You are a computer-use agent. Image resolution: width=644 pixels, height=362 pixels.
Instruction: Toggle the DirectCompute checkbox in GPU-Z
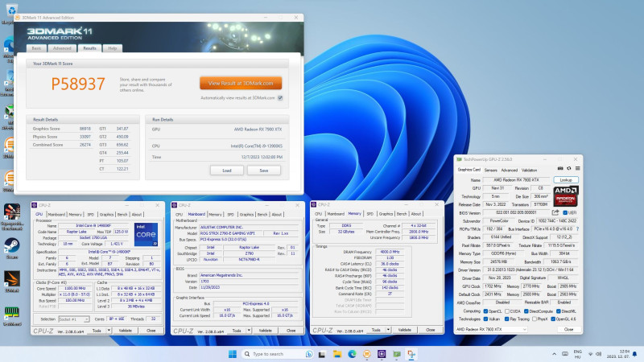(526, 311)
